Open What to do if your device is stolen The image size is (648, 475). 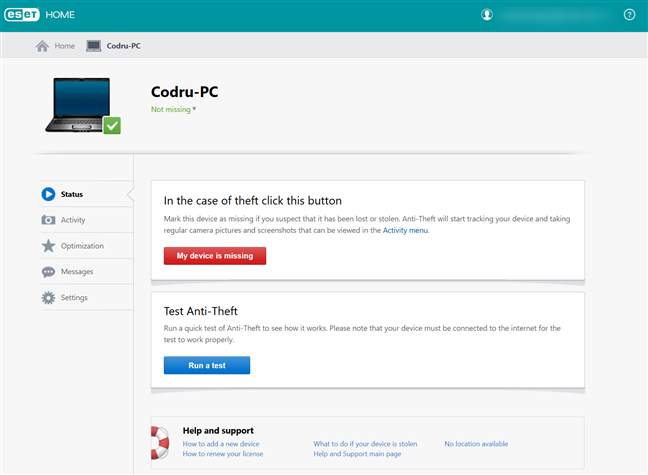click(365, 444)
